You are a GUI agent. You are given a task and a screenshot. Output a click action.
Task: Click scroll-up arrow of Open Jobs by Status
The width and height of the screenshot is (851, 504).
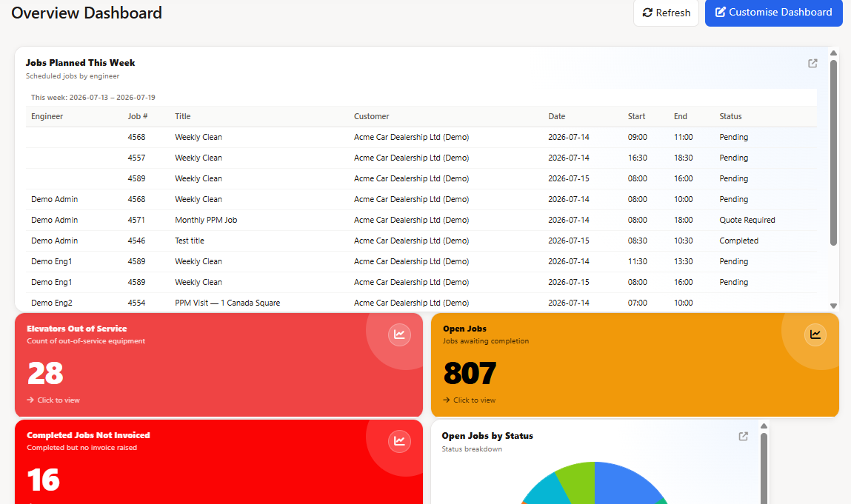(x=764, y=426)
